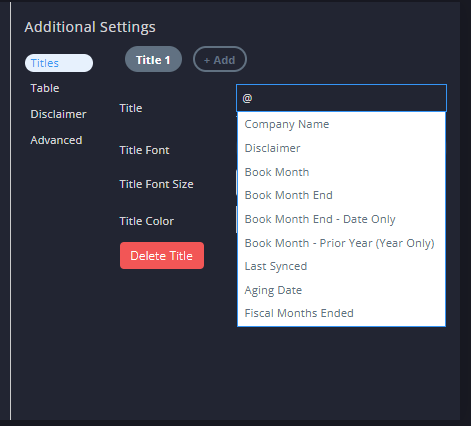Select the Title 1 pill
Image resolution: width=471 pixels, height=426 pixels.
click(x=153, y=60)
